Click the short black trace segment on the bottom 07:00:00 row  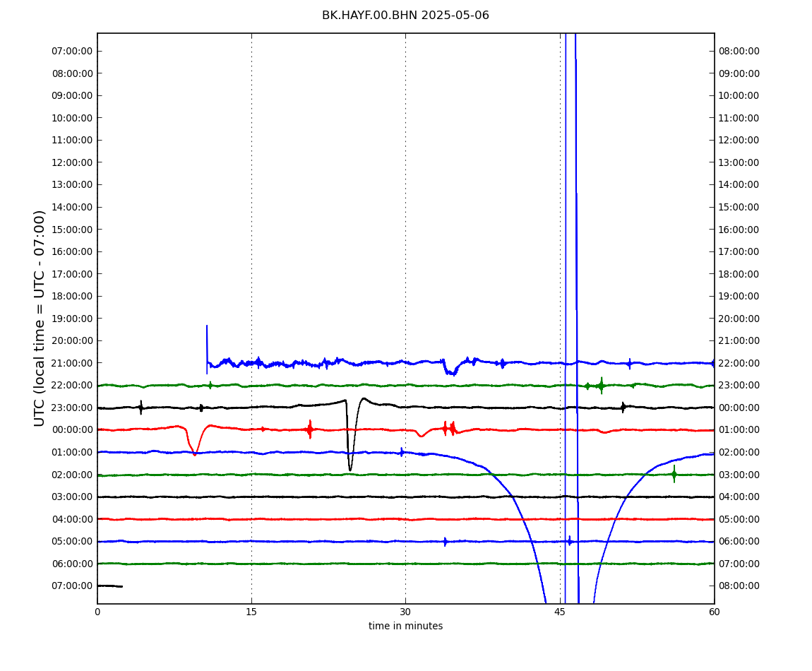109,586
